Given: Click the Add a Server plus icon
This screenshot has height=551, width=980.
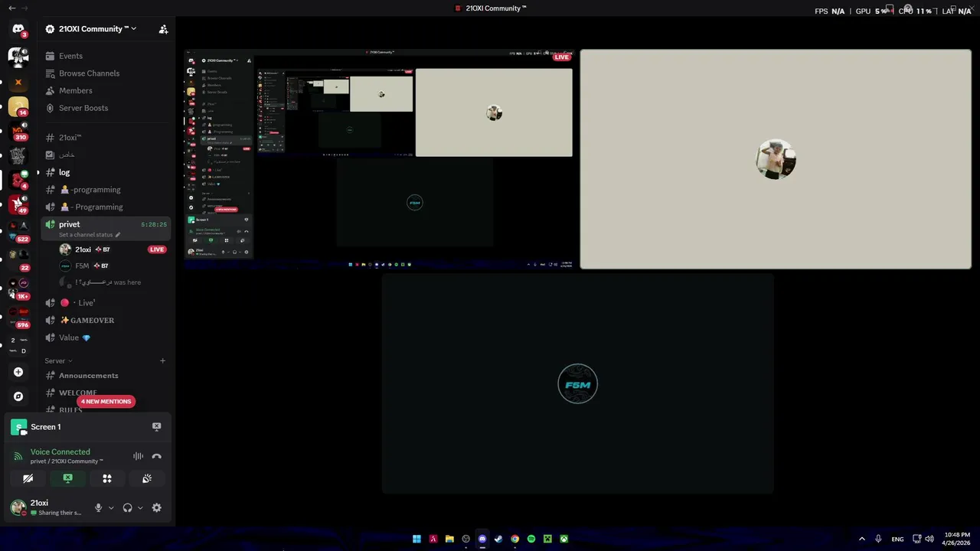Looking at the screenshot, I should [x=18, y=372].
